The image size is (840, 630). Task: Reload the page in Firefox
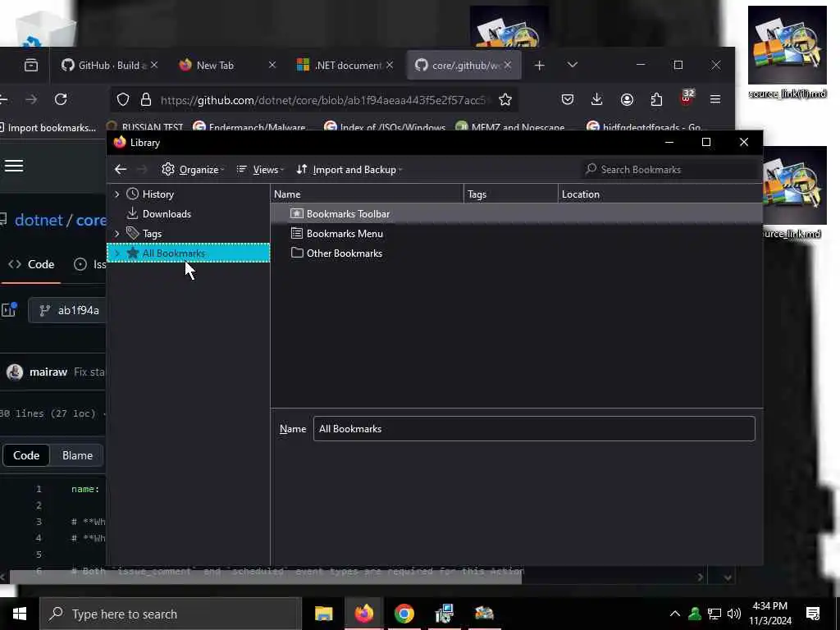[61, 99]
